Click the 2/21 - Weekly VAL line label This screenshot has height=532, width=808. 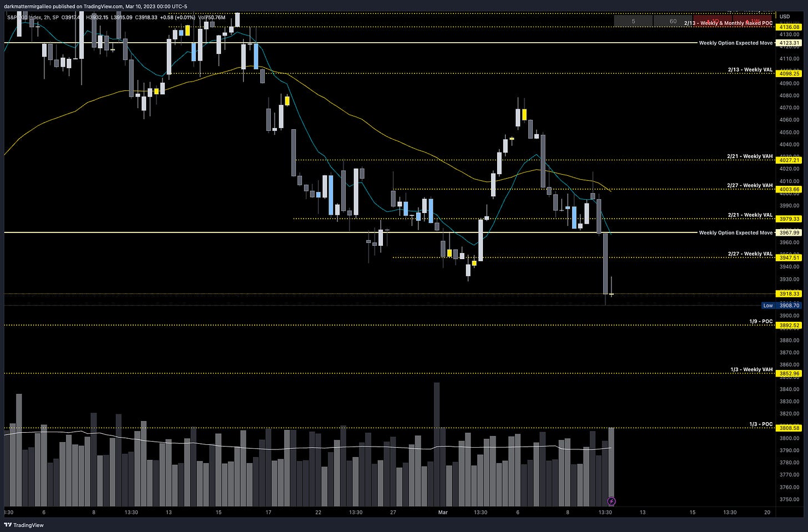(750, 215)
